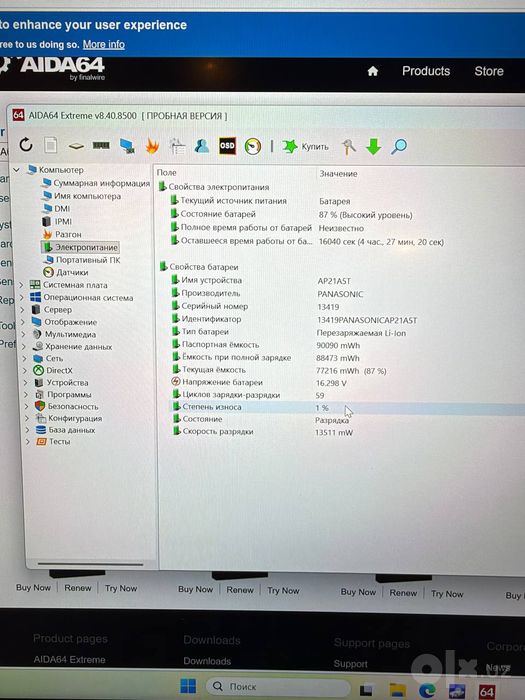Open the Report page icon in toolbar
525x700 pixels.
pos(51,145)
